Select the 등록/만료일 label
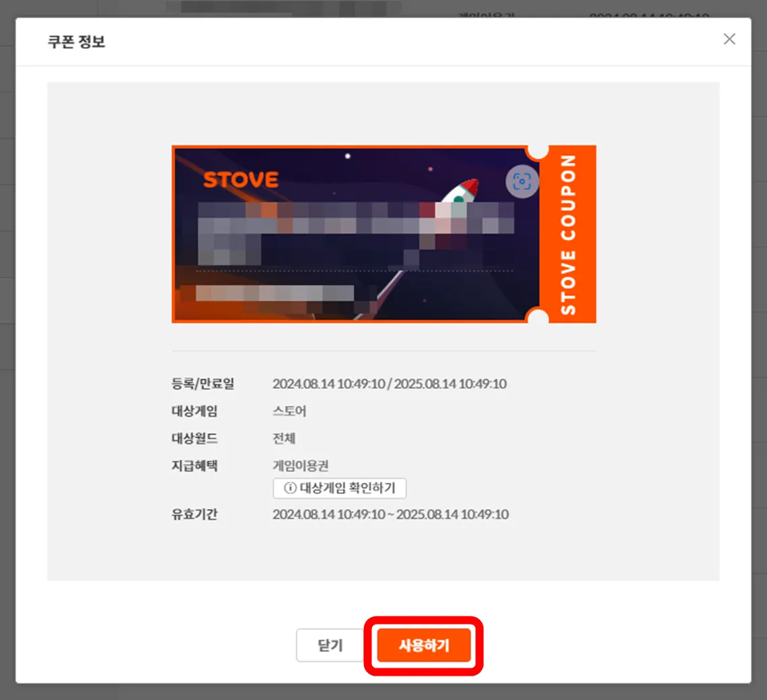 point(202,384)
